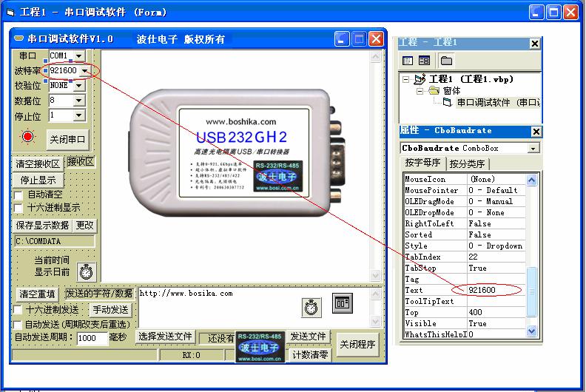
Task: Open the 校验位 NONE dropdown
Action: pyautogui.click(x=79, y=86)
